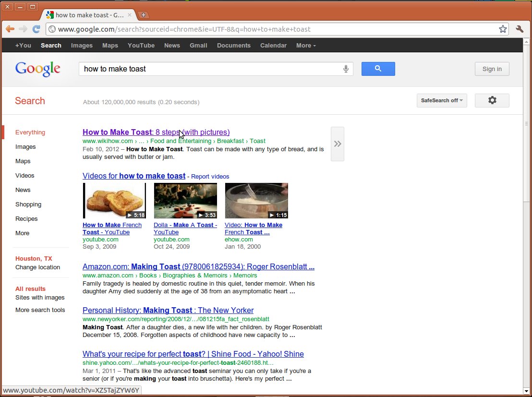Screen dimensions: 532x397
Task: Click Change location link
Action: (37, 267)
